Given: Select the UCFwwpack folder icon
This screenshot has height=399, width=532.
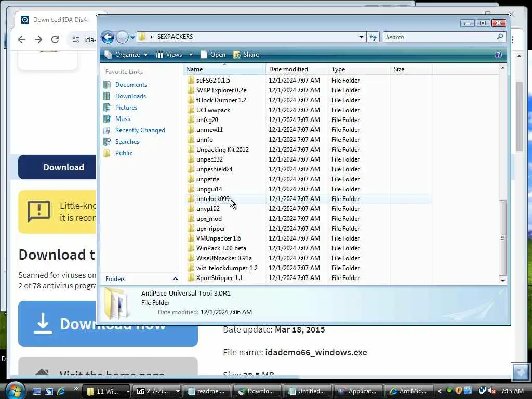Looking at the screenshot, I should 191,110.
